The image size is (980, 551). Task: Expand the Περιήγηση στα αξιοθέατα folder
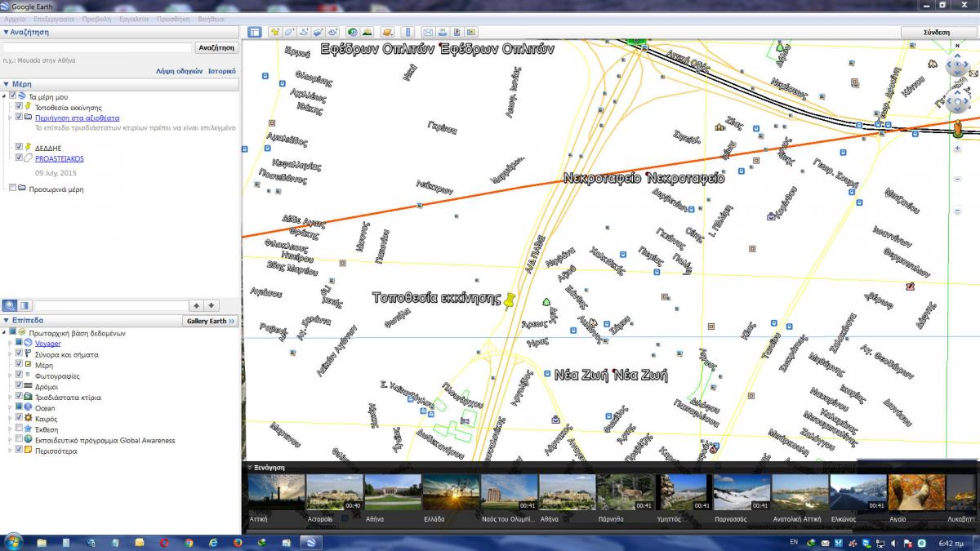tap(11, 118)
